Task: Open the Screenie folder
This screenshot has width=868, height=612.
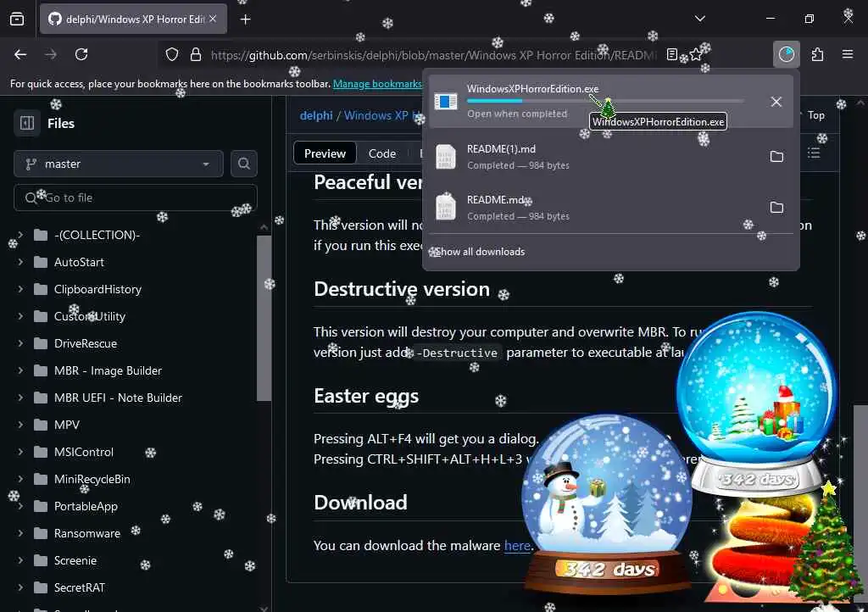Action: [x=75, y=560]
